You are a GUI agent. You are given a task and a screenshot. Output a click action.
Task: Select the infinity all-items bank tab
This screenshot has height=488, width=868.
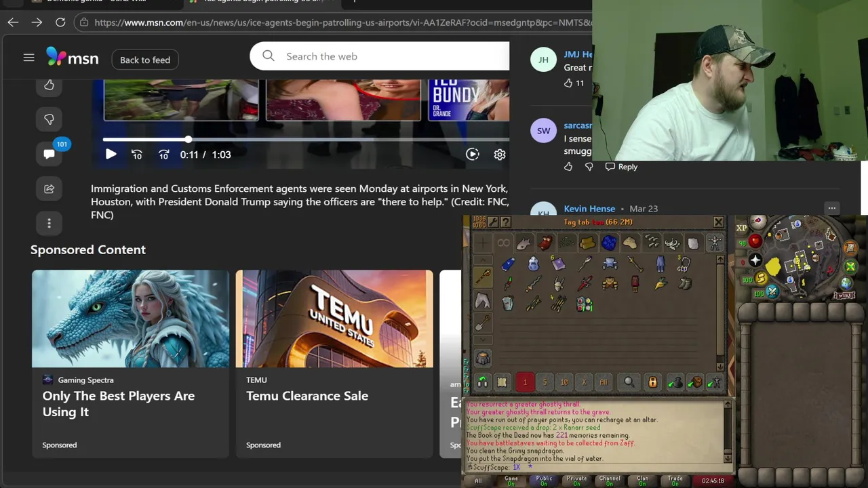coord(503,243)
